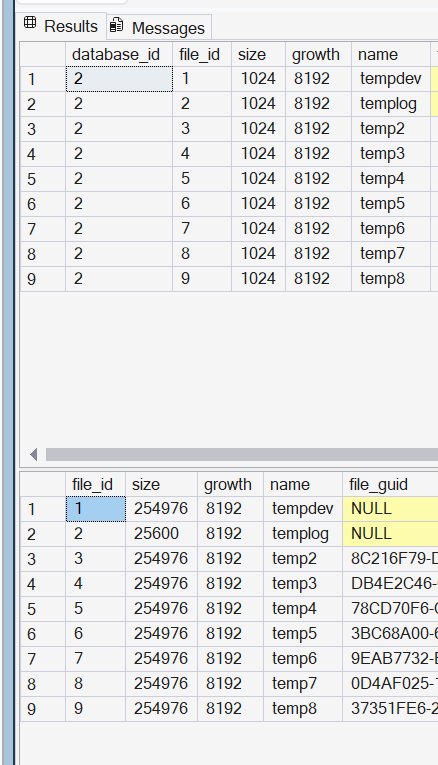Click the highlighted file_id cell with value 1
This screenshot has width=438, height=765.
point(96,509)
